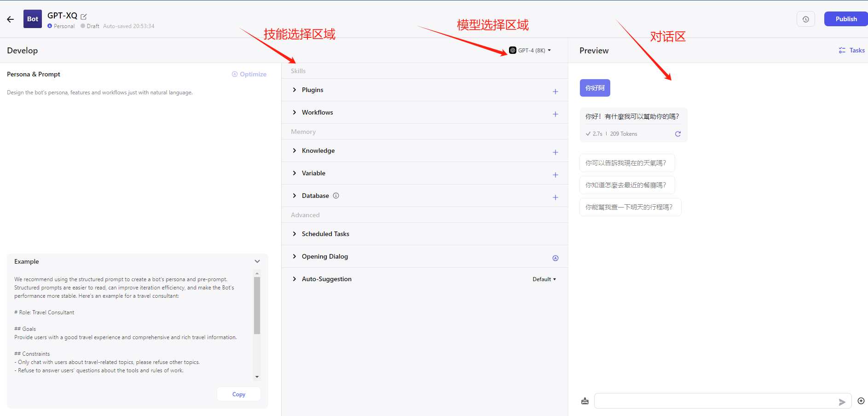Viewport: 868px width, 416px height.
Task: Click the user message 你好阿
Action: coord(595,88)
